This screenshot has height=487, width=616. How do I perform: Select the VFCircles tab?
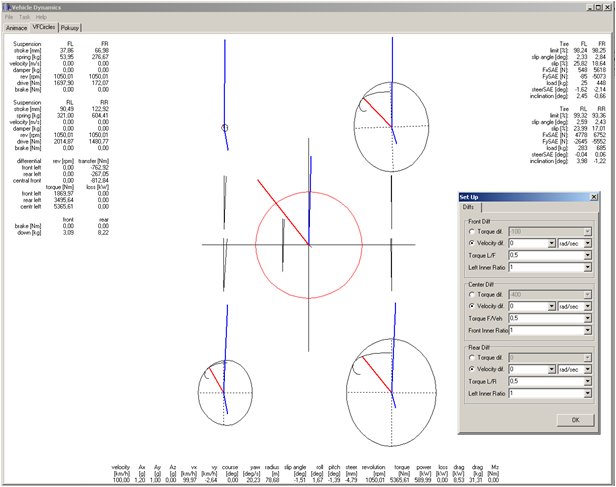43,28
